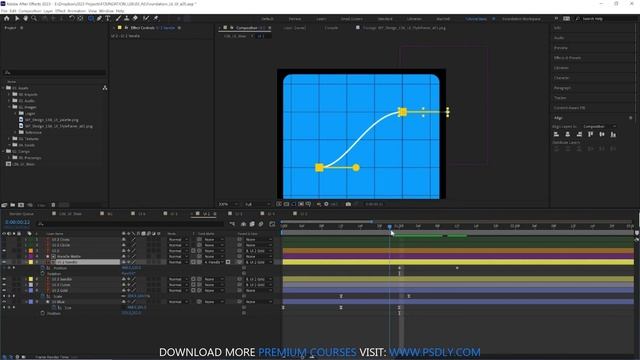Screen dimensions: 640x360
Task: Collapse the 03 Images folder
Action: click(x=10, y=107)
